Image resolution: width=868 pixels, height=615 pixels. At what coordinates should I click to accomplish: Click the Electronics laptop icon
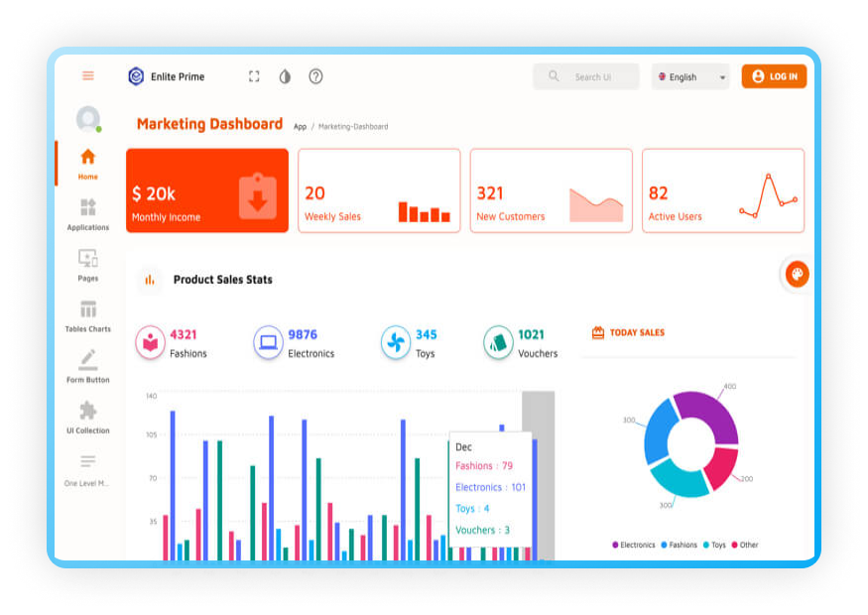click(268, 343)
